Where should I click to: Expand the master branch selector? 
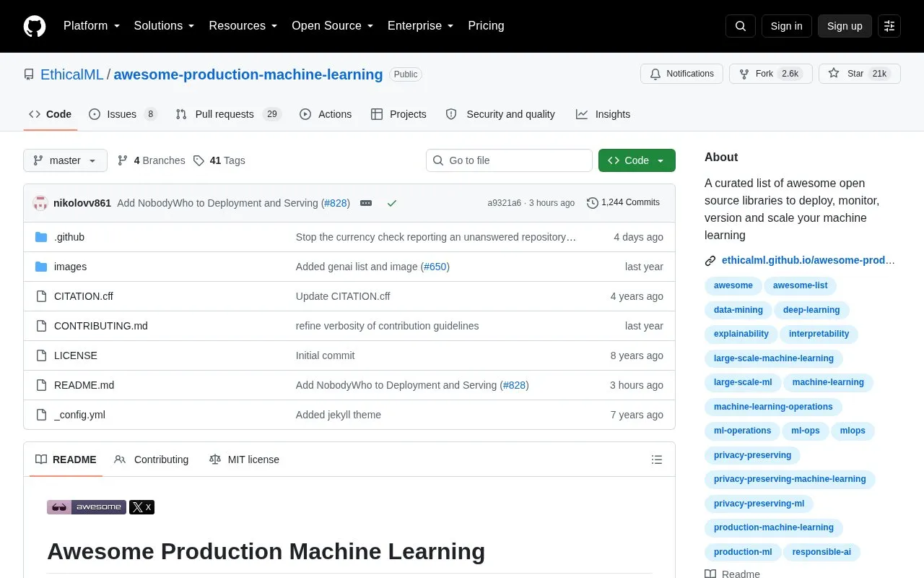65,160
